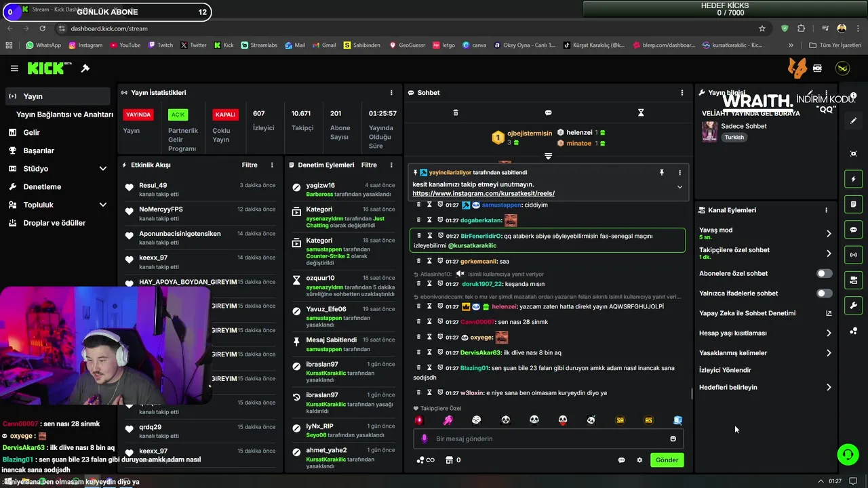Click the trash icon under Sohbet header
Viewport: 868px width, 488px height.
click(456, 113)
